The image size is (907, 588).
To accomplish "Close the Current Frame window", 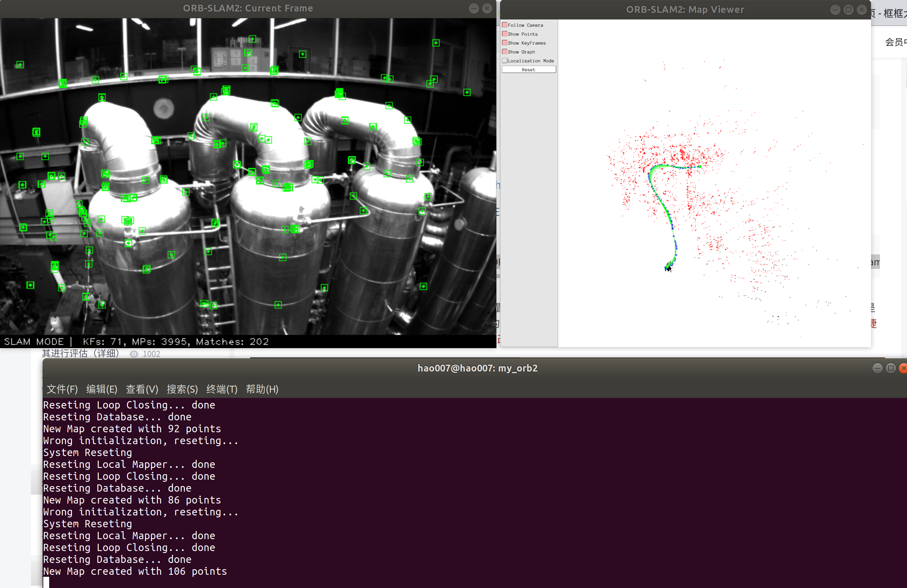I will (x=487, y=8).
